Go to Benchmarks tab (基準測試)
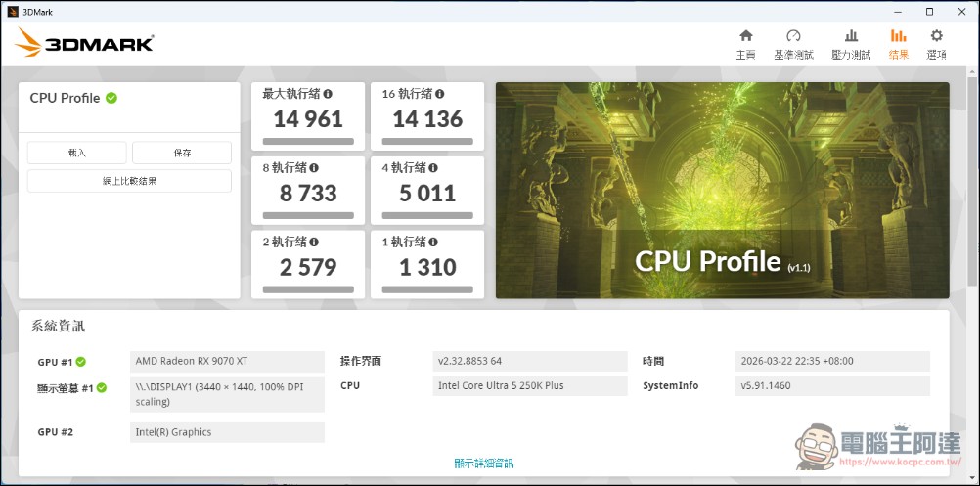980x486 pixels. pyautogui.click(x=794, y=44)
